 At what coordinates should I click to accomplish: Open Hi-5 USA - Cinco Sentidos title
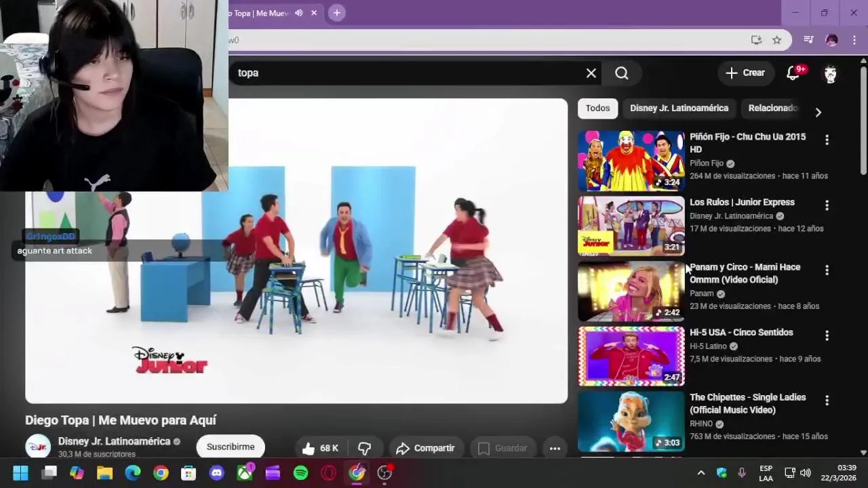[x=741, y=332]
